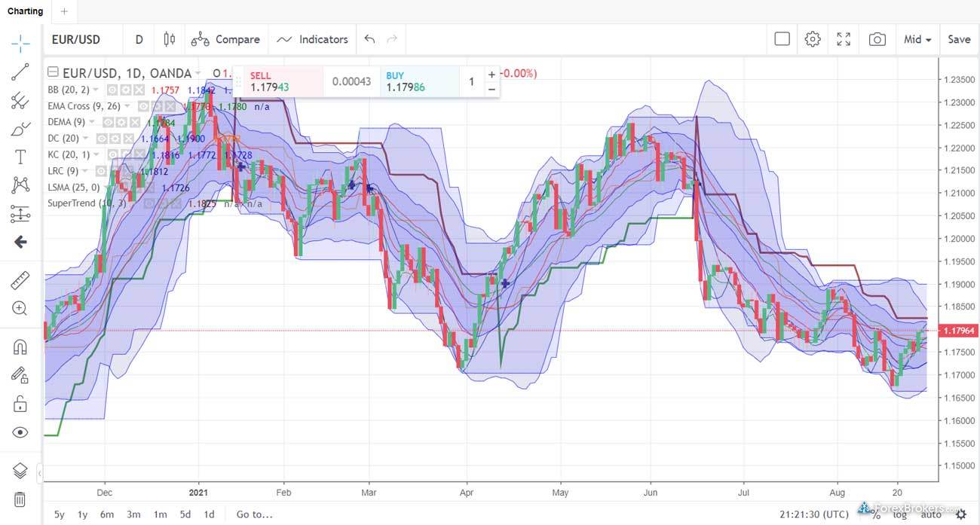Expand the Mid price type dropdown

[x=917, y=40]
